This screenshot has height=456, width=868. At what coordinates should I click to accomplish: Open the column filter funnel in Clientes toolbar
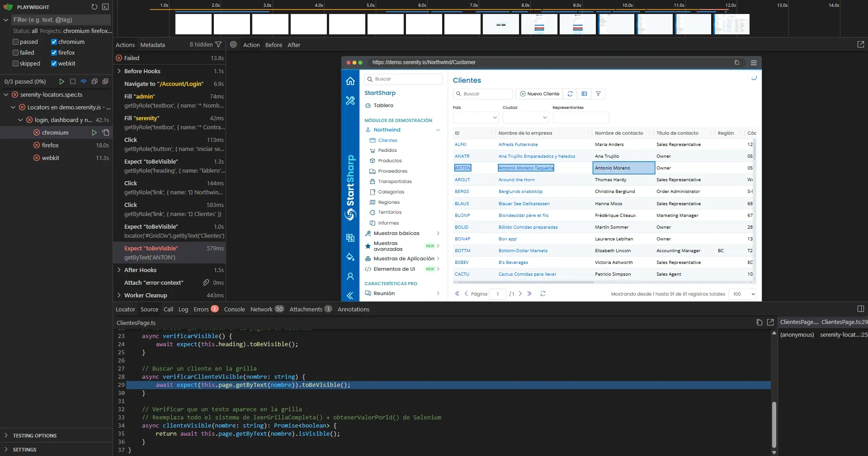[x=598, y=94]
